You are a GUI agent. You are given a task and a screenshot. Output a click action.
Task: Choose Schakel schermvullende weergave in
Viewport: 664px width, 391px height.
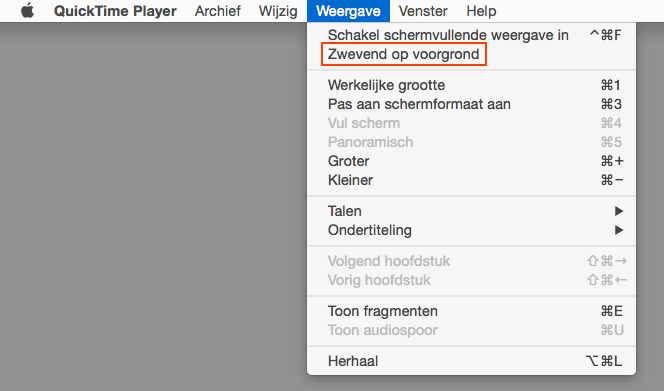pos(471,35)
